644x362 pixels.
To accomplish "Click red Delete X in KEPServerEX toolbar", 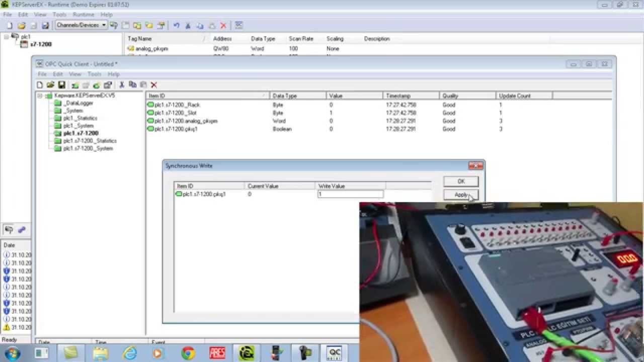I will [223, 25].
